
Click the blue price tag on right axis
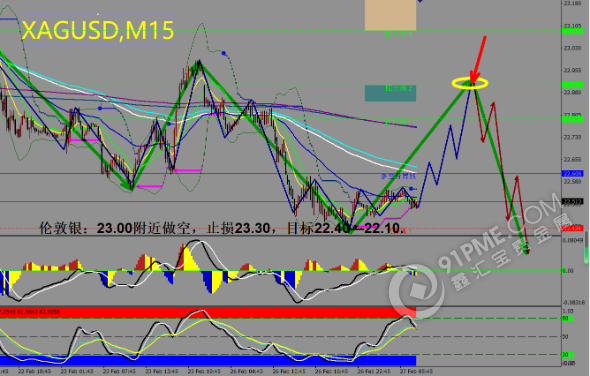572,174
